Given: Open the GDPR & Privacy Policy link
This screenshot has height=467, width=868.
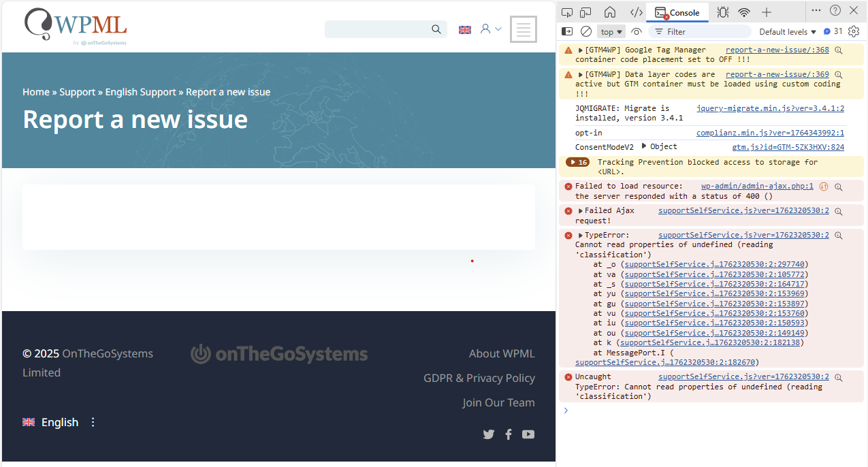Looking at the screenshot, I should click(x=479, y=378).
